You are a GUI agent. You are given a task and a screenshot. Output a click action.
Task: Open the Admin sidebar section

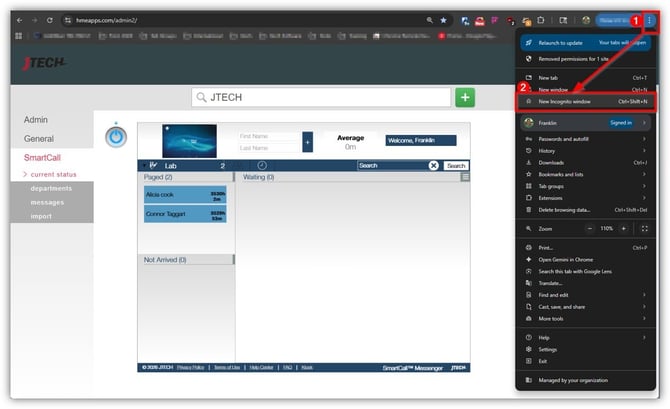click(36, 120)
